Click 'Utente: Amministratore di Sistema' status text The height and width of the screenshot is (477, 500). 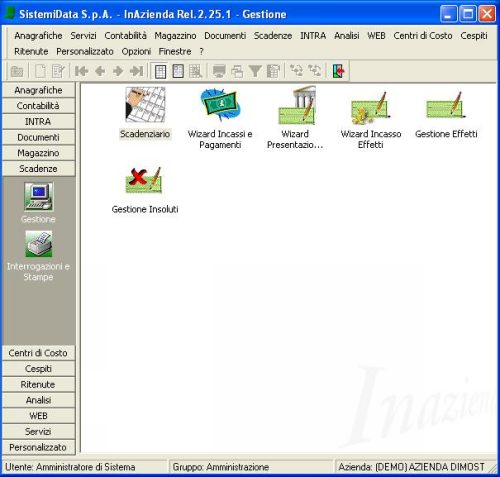click(70, 467)
